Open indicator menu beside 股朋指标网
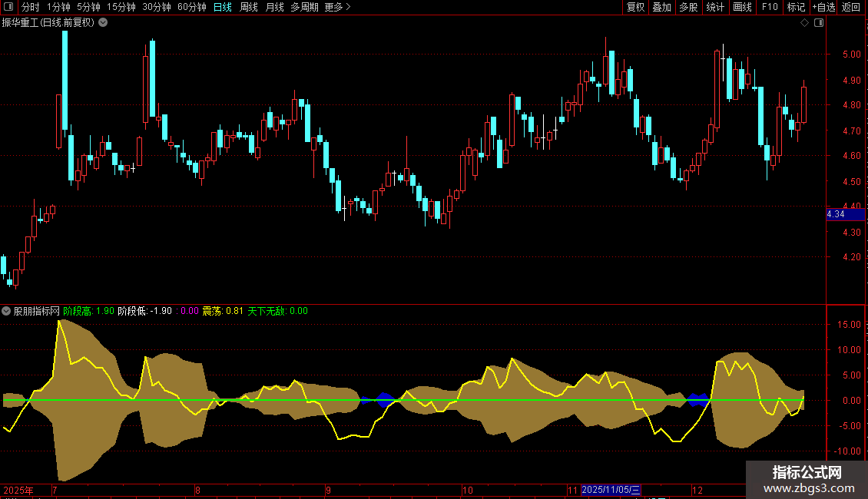The image size is (868, 499). pyautogui.click(x=6, y=311)
